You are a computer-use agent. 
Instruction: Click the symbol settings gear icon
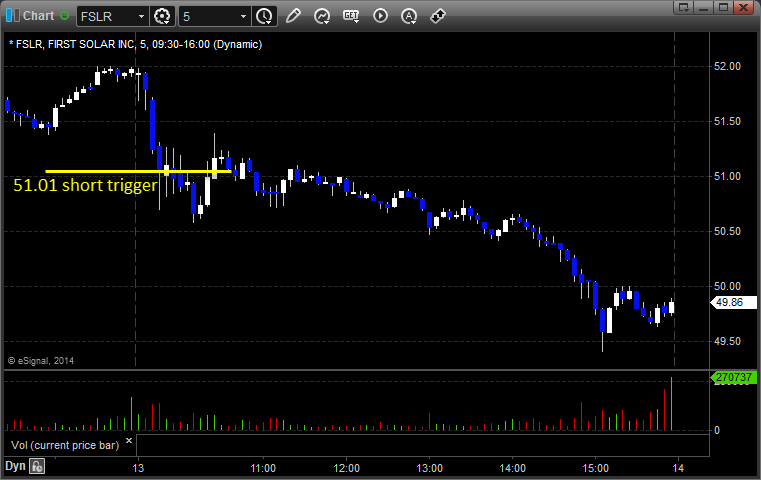tap(162, 17)
